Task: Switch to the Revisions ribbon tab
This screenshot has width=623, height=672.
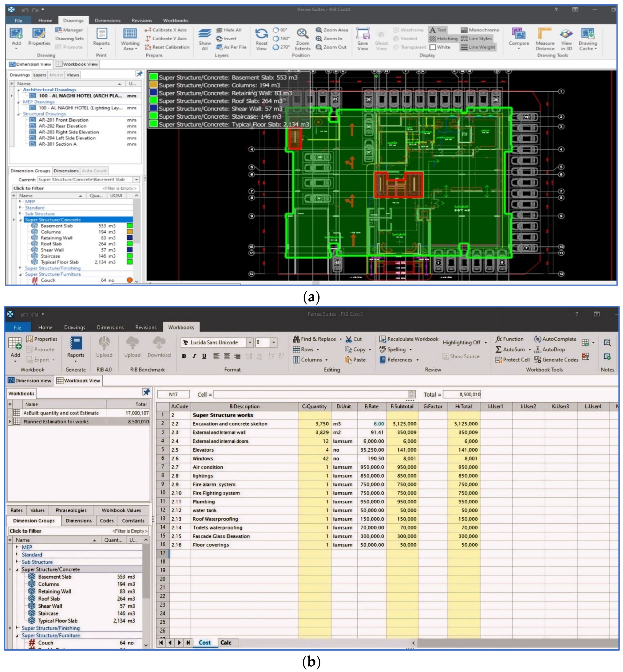Action: click(x=142, y=21)
